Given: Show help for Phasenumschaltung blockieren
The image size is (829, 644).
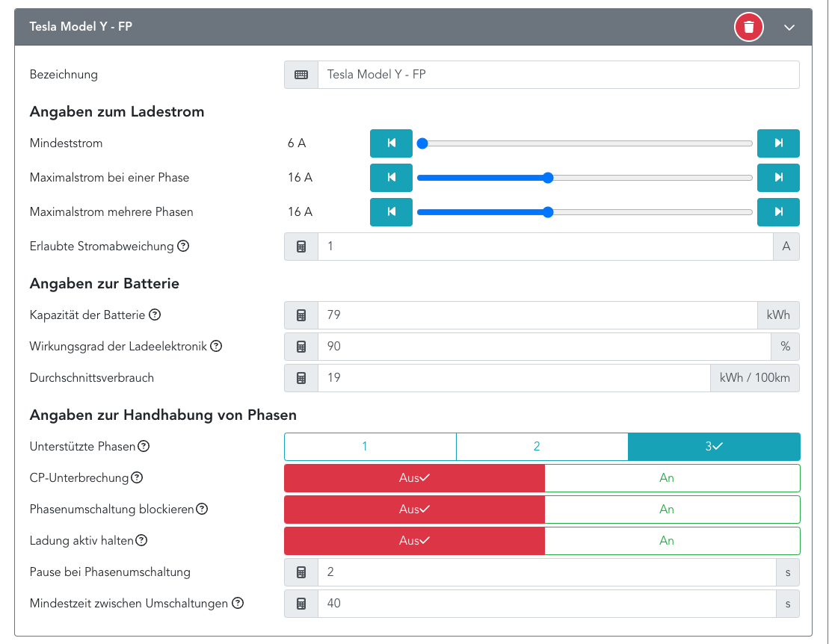Looking at the screenshot, I should tap(202, 509).
